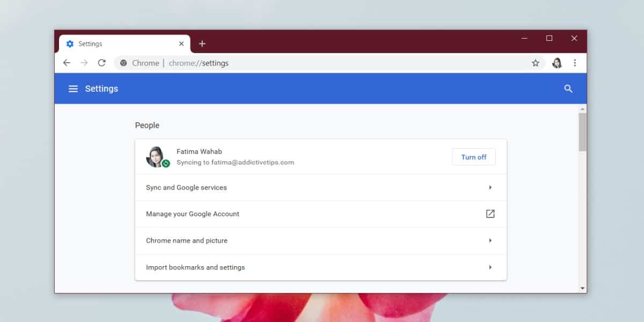Expand Sync and Google services
The image size is (644, 322).
(x=321, y=187)
